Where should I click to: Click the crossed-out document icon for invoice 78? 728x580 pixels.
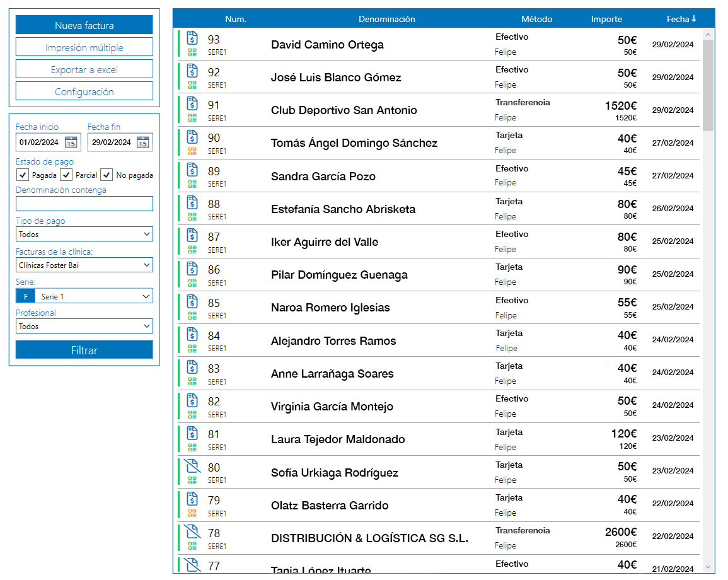[x=193, y=531]
